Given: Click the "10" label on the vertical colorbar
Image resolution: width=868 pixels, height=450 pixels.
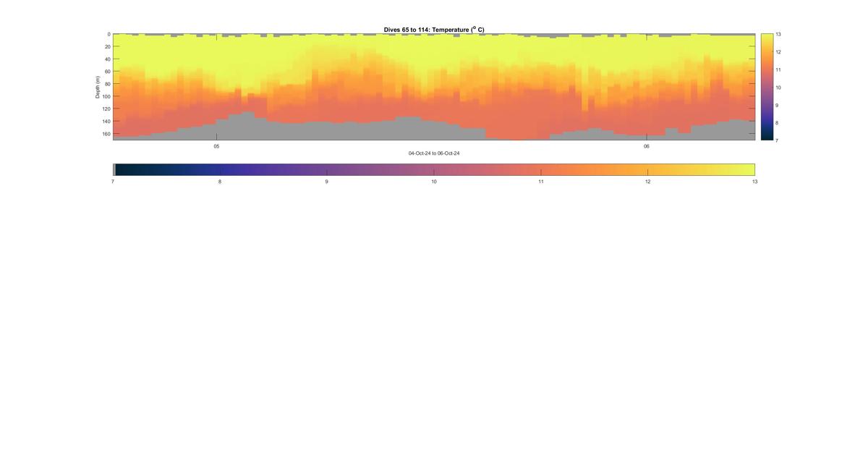Looking at the screenshot, I should [778, 88].
